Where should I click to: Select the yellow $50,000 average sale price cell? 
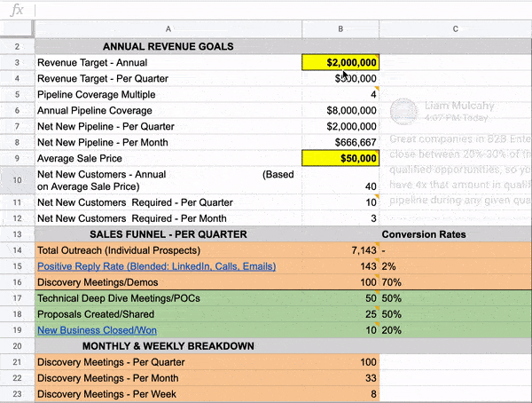click(340, 159)
